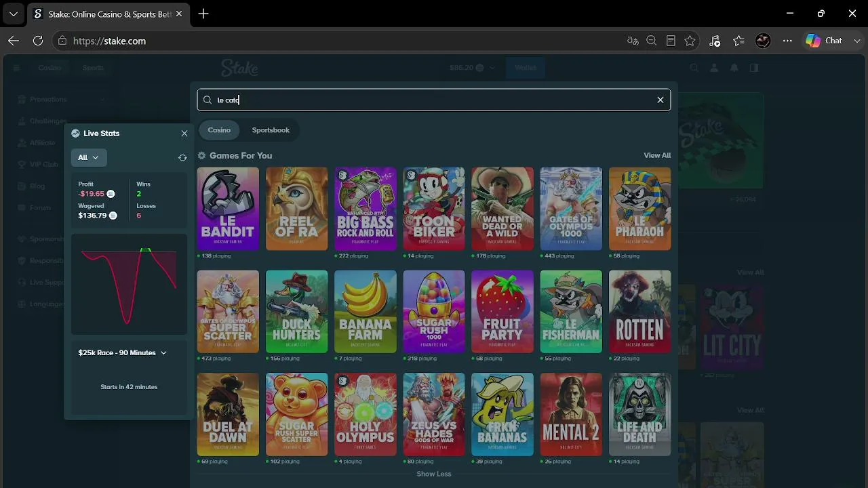
Task: Select the Casino search tab
Action: 219,130
